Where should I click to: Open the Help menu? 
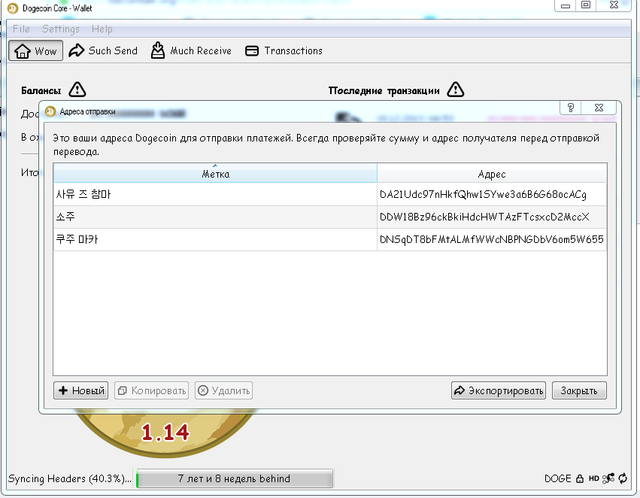pyautogui.click(x=102, y=29)
